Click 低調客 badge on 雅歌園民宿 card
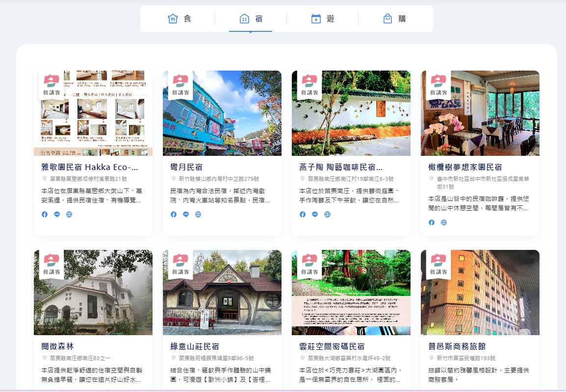The width and height of the screenshot is (566, 392). point(51,85)
